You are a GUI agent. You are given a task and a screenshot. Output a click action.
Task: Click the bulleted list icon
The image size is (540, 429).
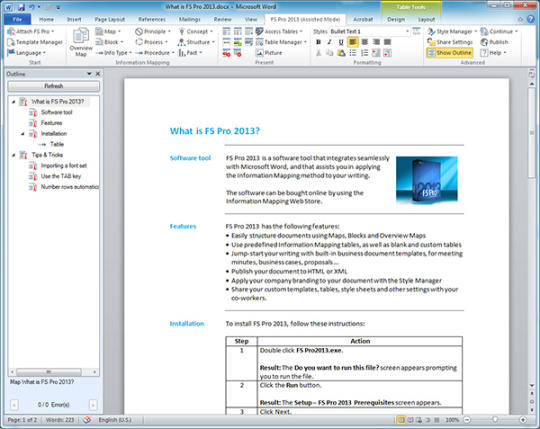353,53
